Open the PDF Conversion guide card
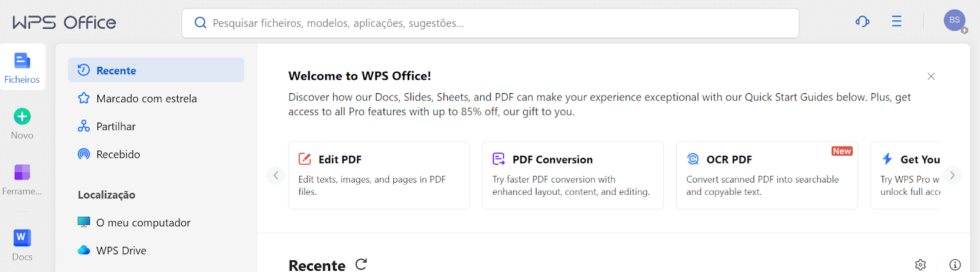Screen dimensions: 980x272 [x=573, y=175]
